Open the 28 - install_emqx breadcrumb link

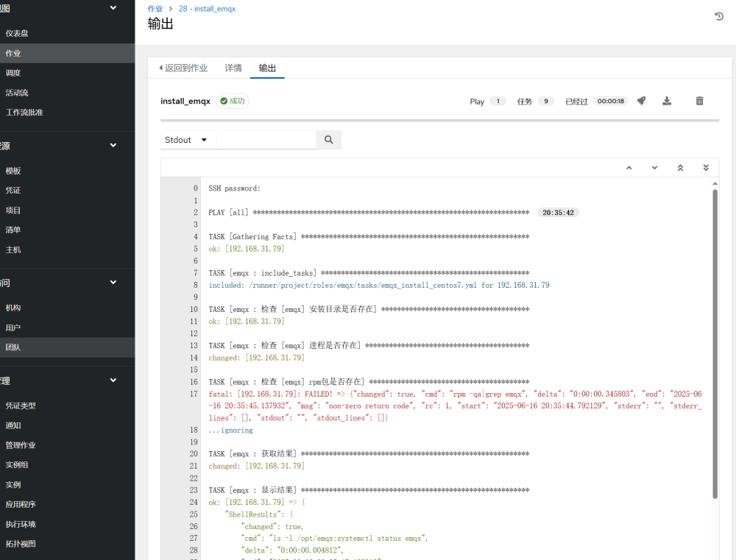tap(207, 9)
